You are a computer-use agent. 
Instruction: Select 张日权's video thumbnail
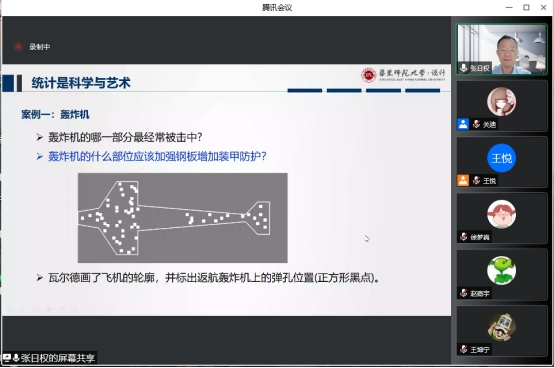(501, 49)
